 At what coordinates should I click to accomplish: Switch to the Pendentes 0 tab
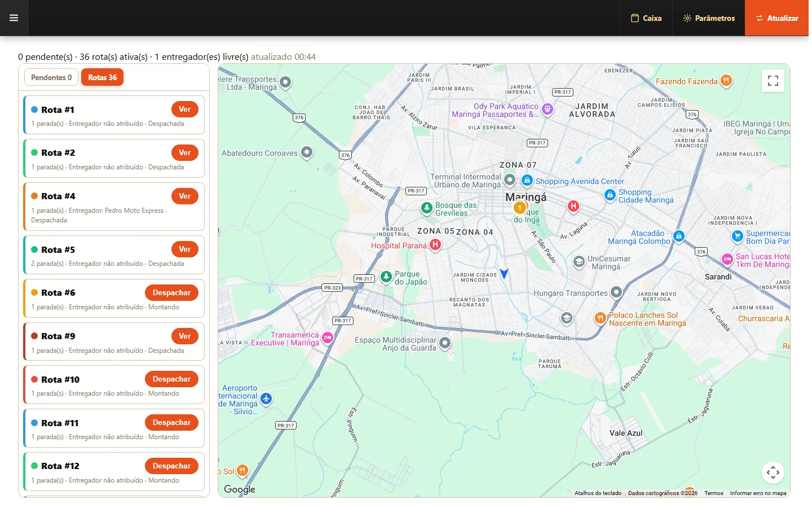click(x=51, y=77)
